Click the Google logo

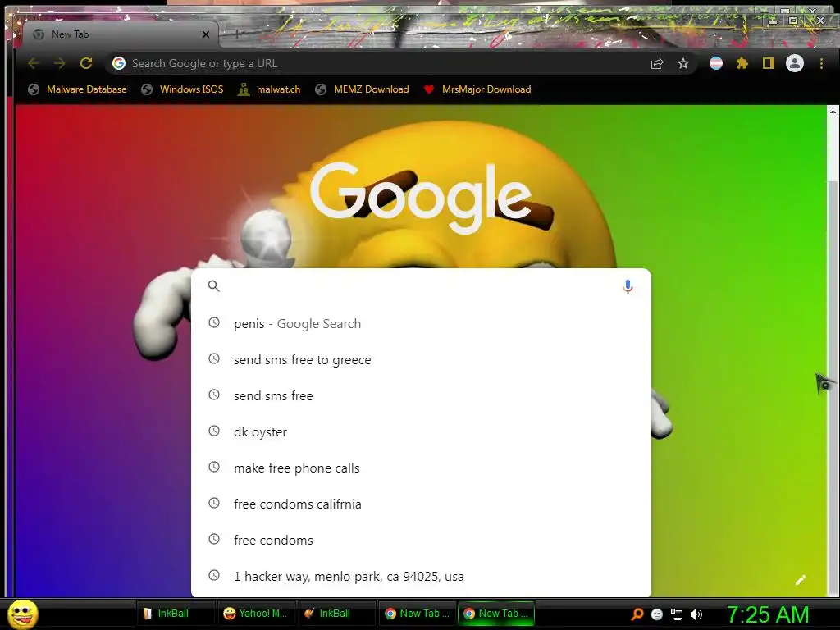coord(421,198)
